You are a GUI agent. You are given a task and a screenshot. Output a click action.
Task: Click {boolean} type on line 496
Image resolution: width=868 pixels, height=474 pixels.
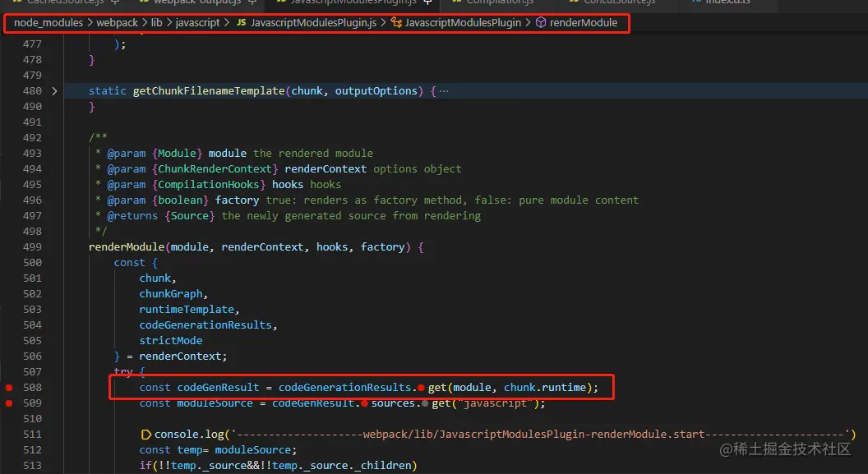180,200
